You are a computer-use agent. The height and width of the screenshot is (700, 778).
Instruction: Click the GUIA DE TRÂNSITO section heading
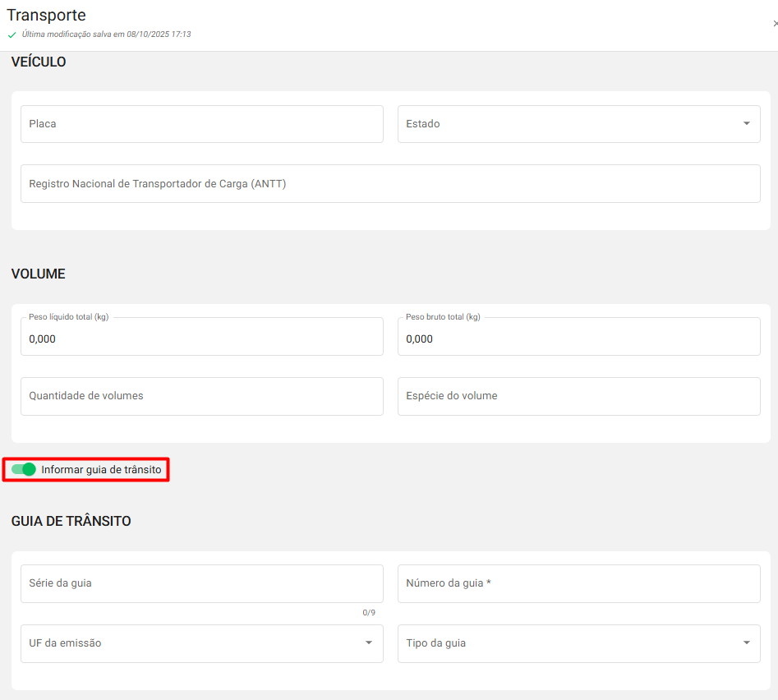[71, 521]
